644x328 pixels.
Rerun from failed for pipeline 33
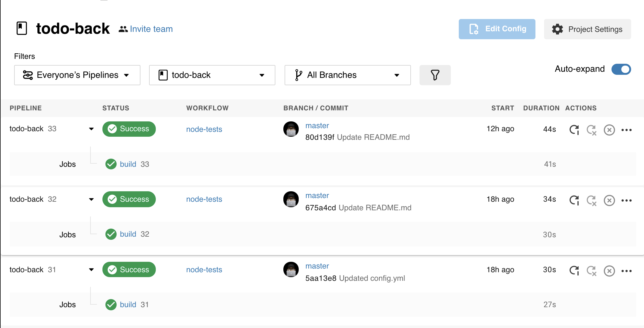coord(592,130)
